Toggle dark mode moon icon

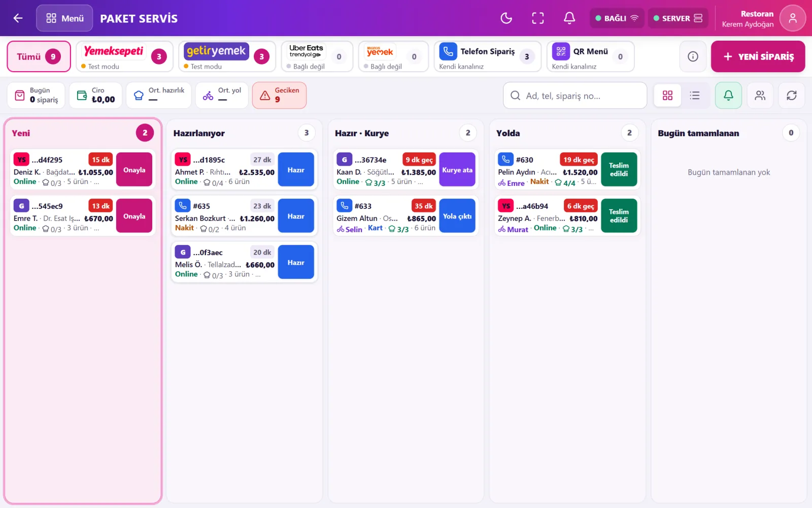(506, 18)
